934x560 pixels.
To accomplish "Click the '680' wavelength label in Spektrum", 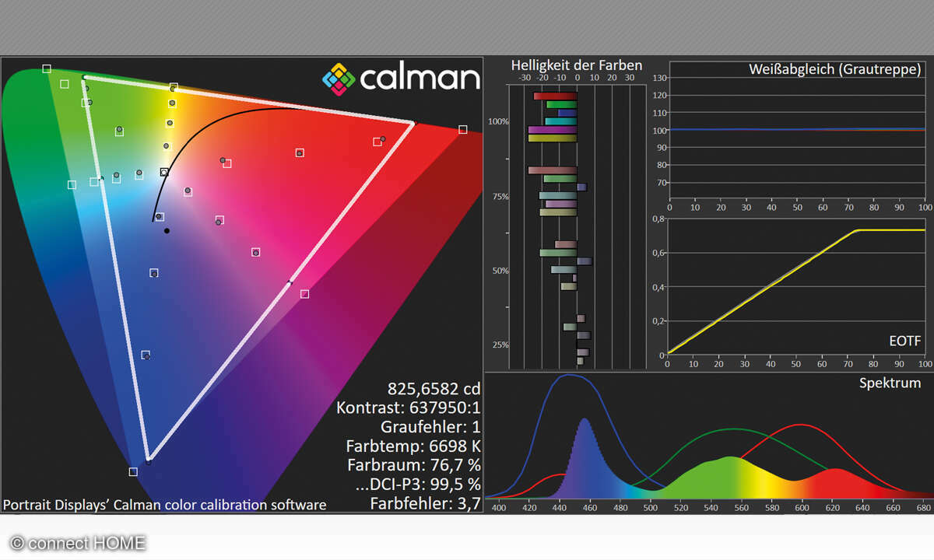I will (x=925, y=508).
